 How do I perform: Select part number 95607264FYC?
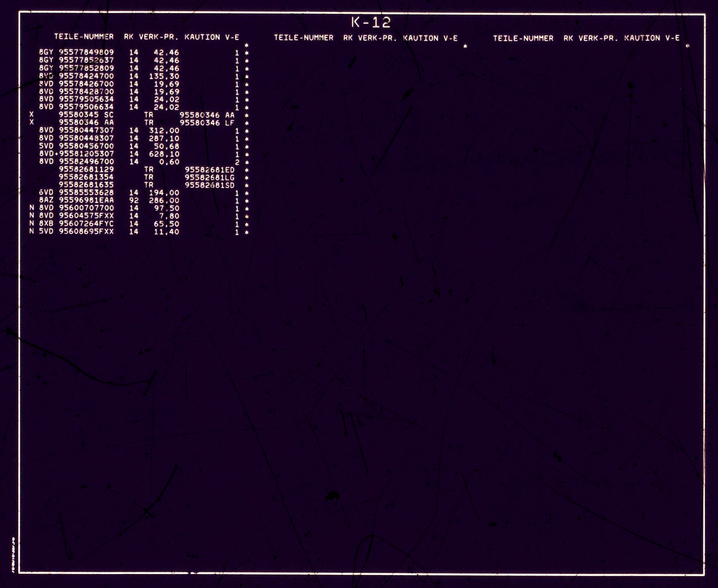tap(86, 224)
